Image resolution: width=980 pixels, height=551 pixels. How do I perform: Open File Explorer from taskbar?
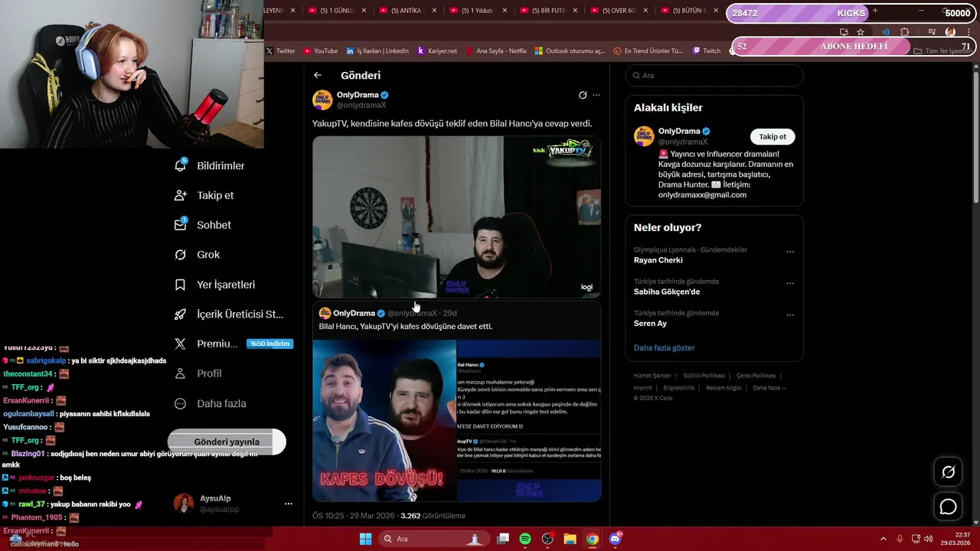coord(570,539)
